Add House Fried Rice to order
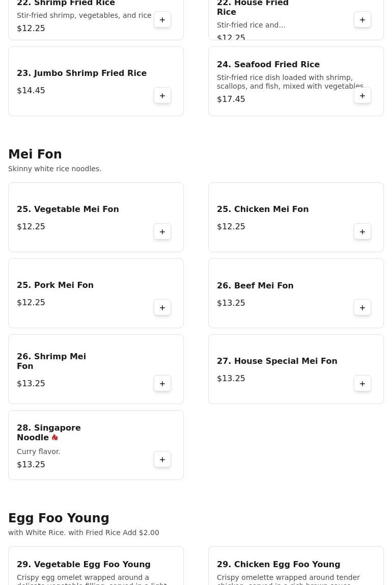Screen dimensions: 392x585 click(x=362, y=20)
